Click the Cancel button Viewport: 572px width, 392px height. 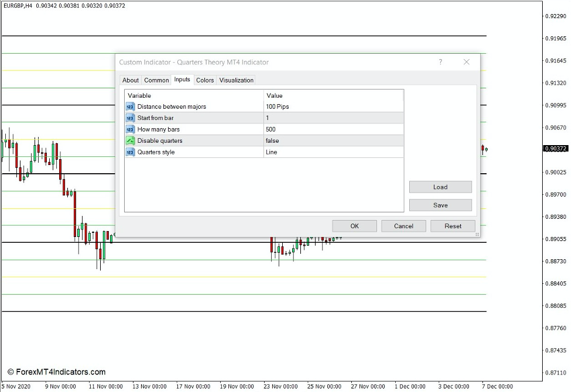[x=403, y=225]
